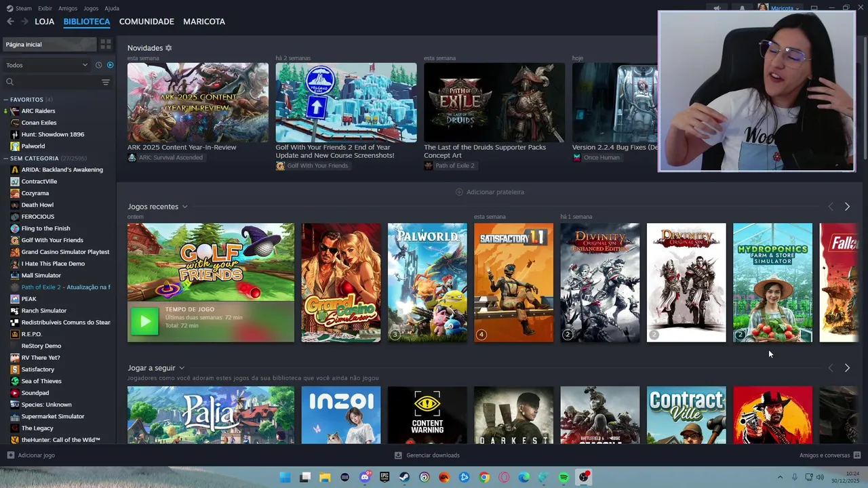Image resolution: width=868 pixels, height=488 pixels.
Task: Open the Palworld cover in recent games
Action: [x=427, y=283]
